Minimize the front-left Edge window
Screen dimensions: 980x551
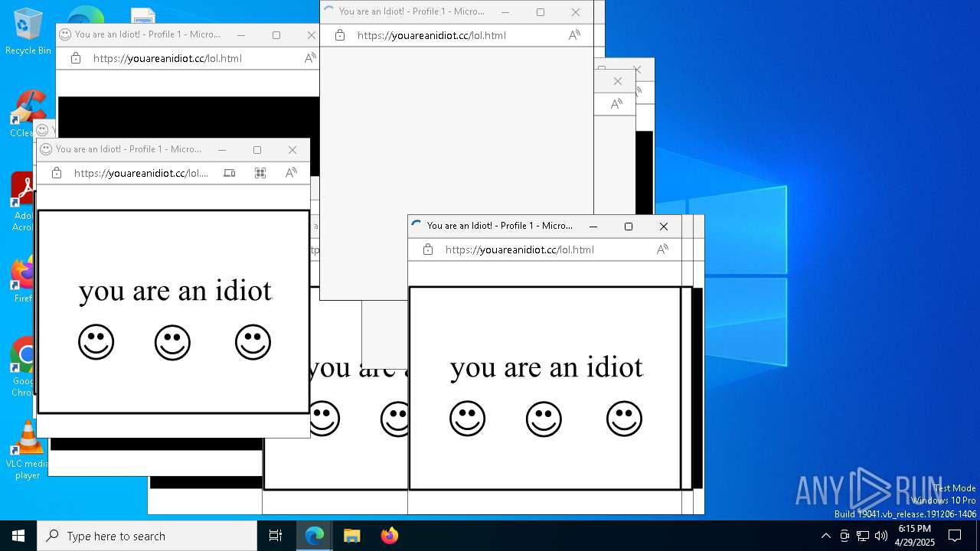[x=222, y=150]
